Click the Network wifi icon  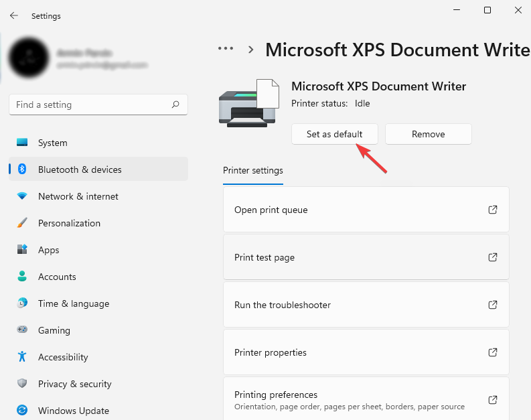[x=22, y=196]
